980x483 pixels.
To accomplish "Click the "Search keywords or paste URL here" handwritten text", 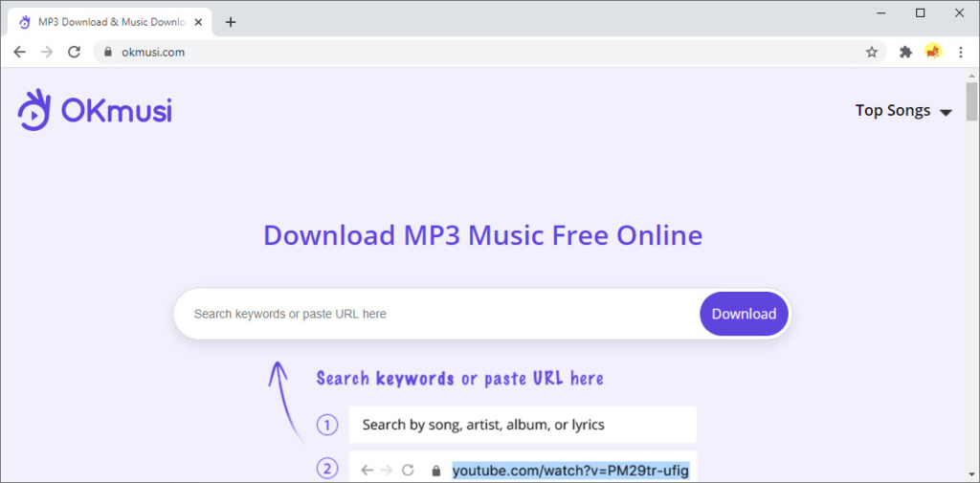I will click(x=460, y=379).
